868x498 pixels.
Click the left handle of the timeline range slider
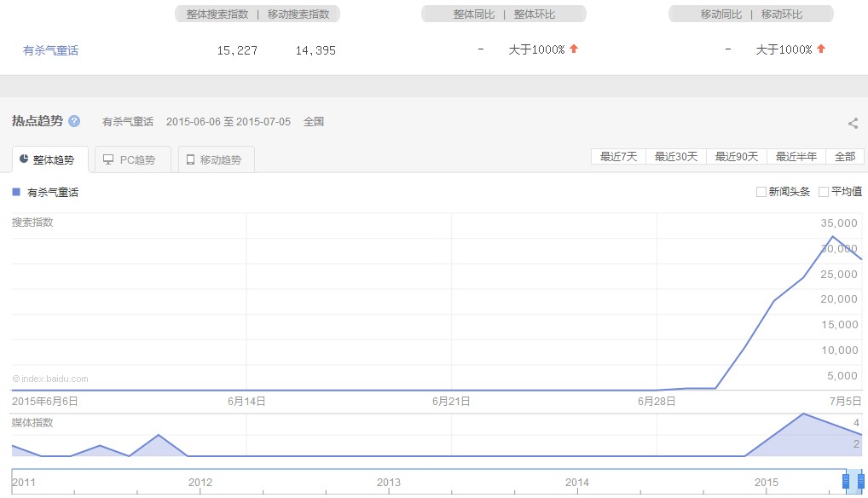point(845,481)
